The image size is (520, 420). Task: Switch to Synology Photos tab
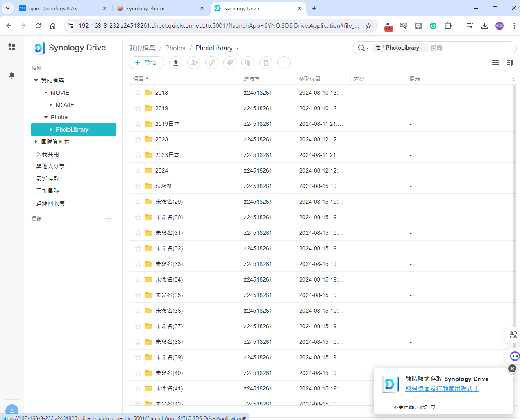point(161,8)
